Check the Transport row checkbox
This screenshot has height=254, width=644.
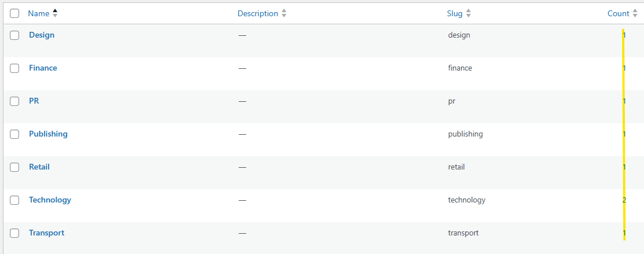(14, 233)
